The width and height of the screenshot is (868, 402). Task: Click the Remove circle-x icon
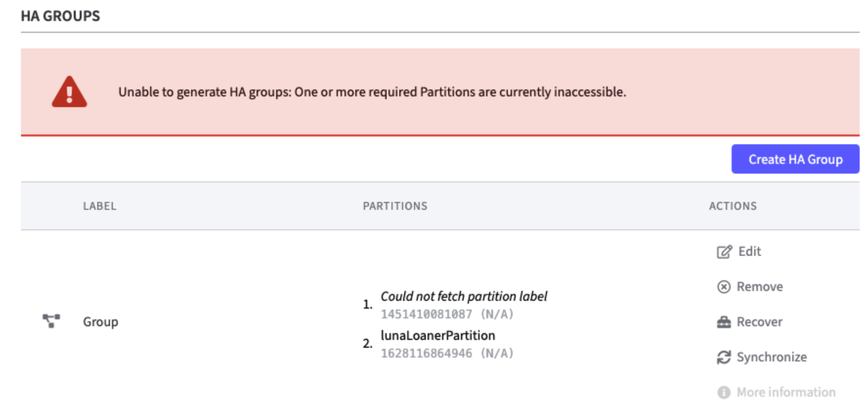724,287
